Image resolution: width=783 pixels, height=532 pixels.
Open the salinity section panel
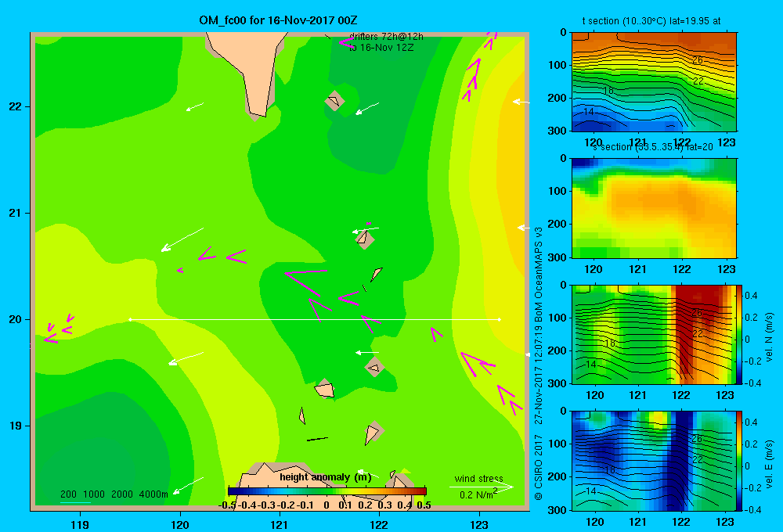tap(654, 208)
